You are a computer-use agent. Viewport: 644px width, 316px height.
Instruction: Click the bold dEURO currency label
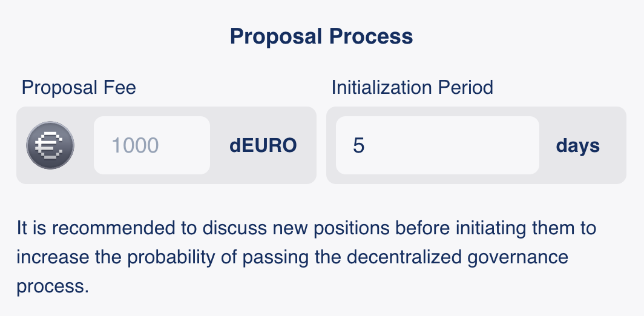click(263, 146)
